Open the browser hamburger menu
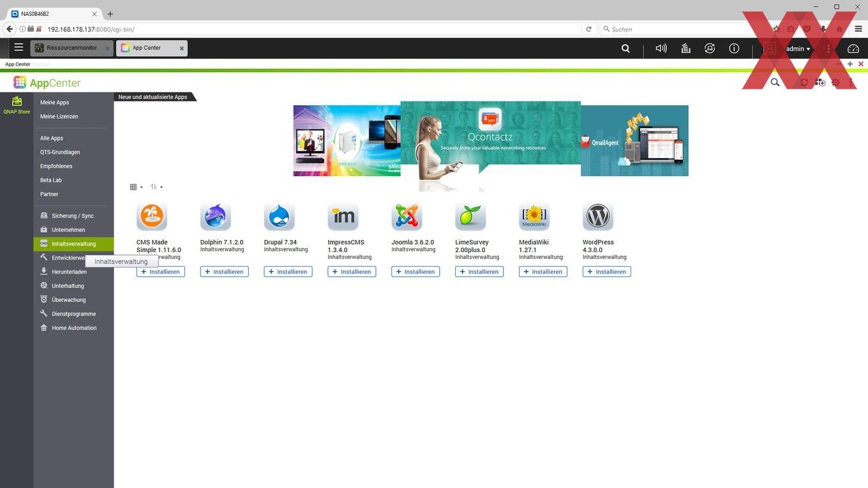Viewport: 868px width, 488px height. click(x=858, y=29)
